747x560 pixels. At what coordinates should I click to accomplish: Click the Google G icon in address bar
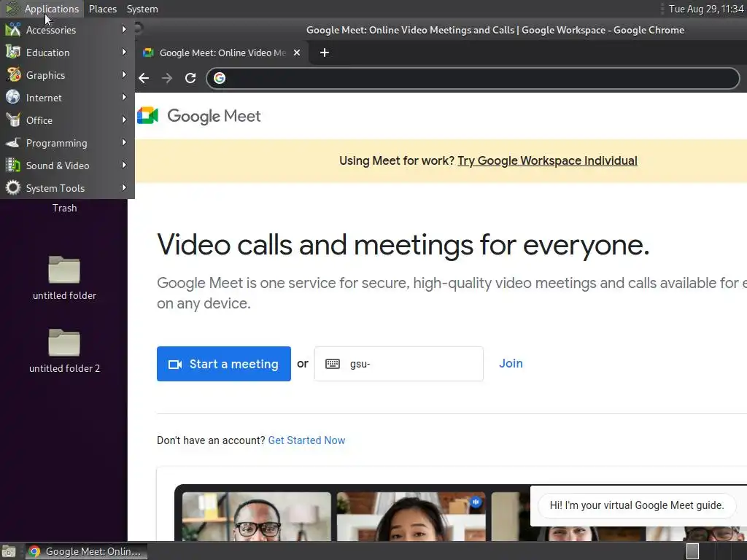(x=219, y=78)
